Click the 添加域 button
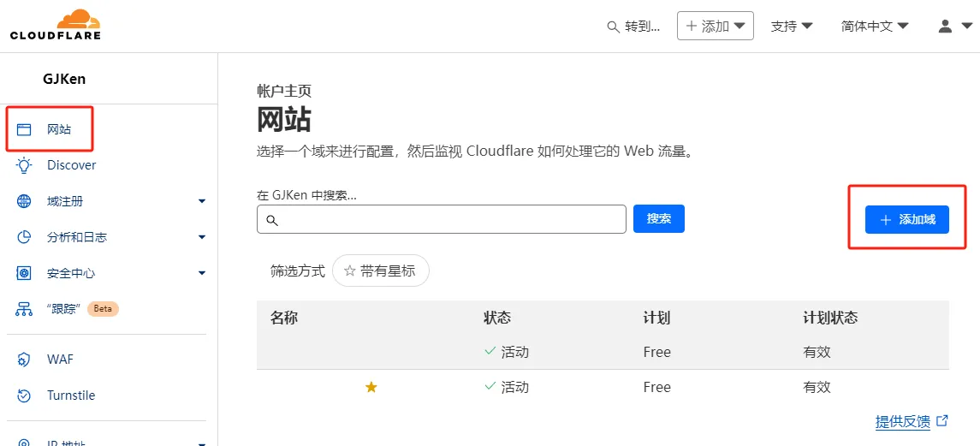980x446 pixels. (x=906, y=219)
